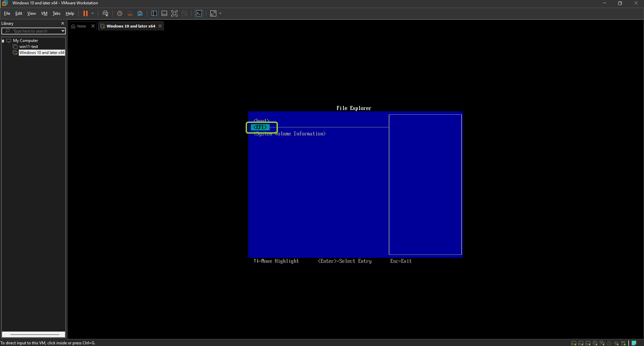Click the network adapter status icon
The width and height of the screenshot is (644, 346).
point(602,343)
